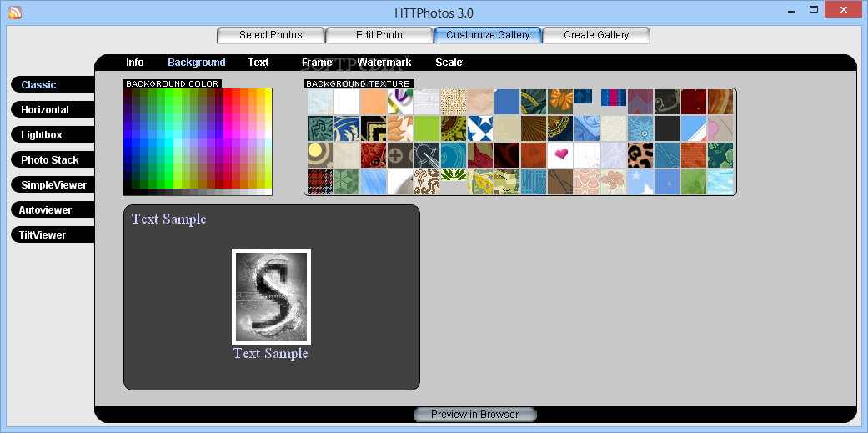The height and width of the screenshot is (433, 868).
Task: Choose the dark barbed wire texture
Action: click(428, 155)
